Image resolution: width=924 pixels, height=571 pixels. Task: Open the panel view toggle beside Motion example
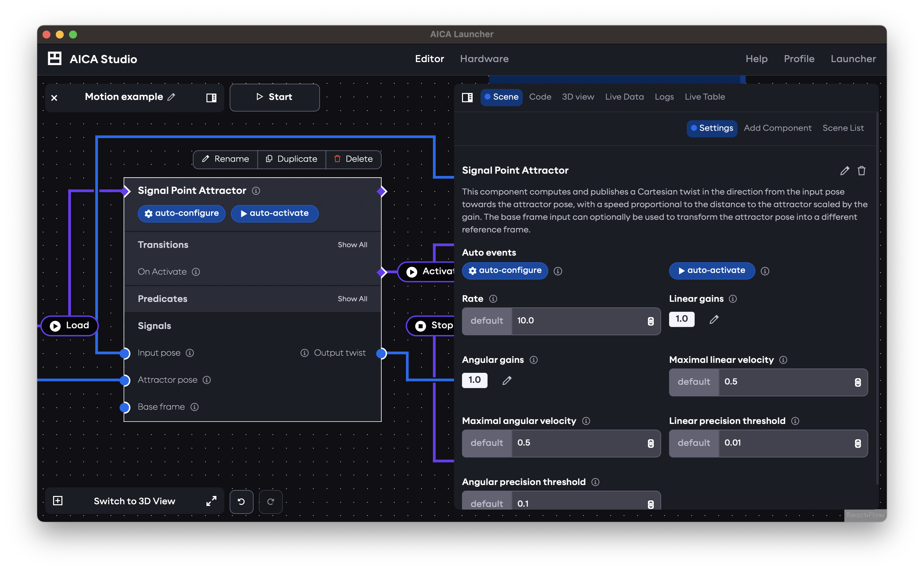tap(211, 97)
